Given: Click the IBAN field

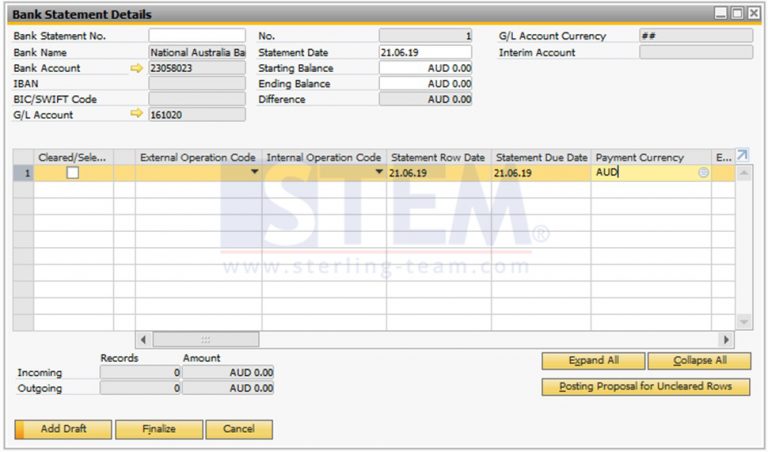Looking at the screenshot, I should [x=197, y=84].
